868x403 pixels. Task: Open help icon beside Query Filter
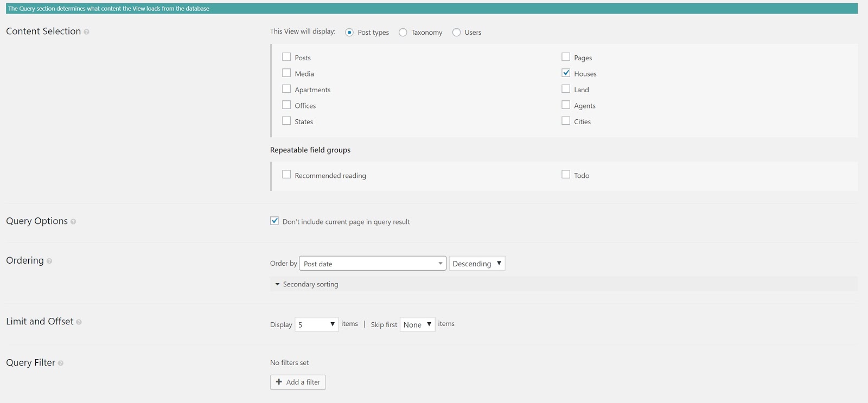click(61, 363)
